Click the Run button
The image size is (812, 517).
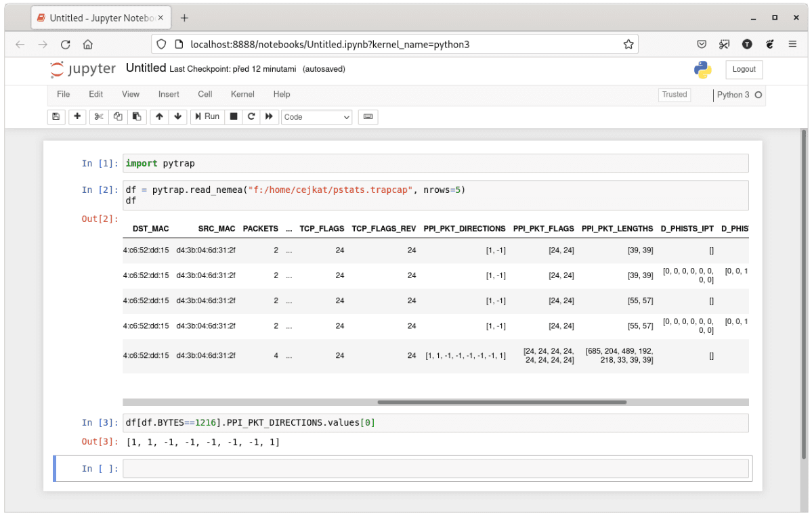207,117
